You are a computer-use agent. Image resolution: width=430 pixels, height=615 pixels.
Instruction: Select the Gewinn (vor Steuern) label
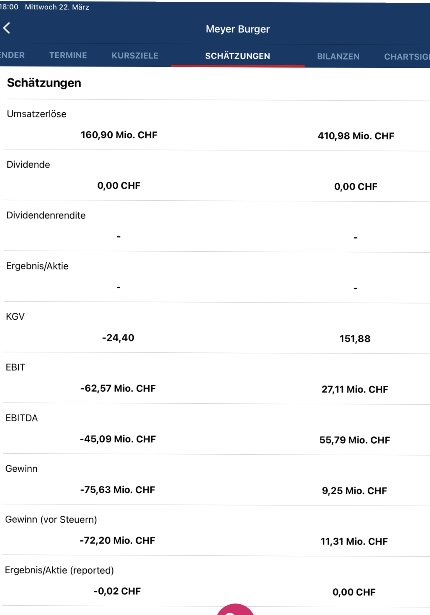tap(51, 520)
